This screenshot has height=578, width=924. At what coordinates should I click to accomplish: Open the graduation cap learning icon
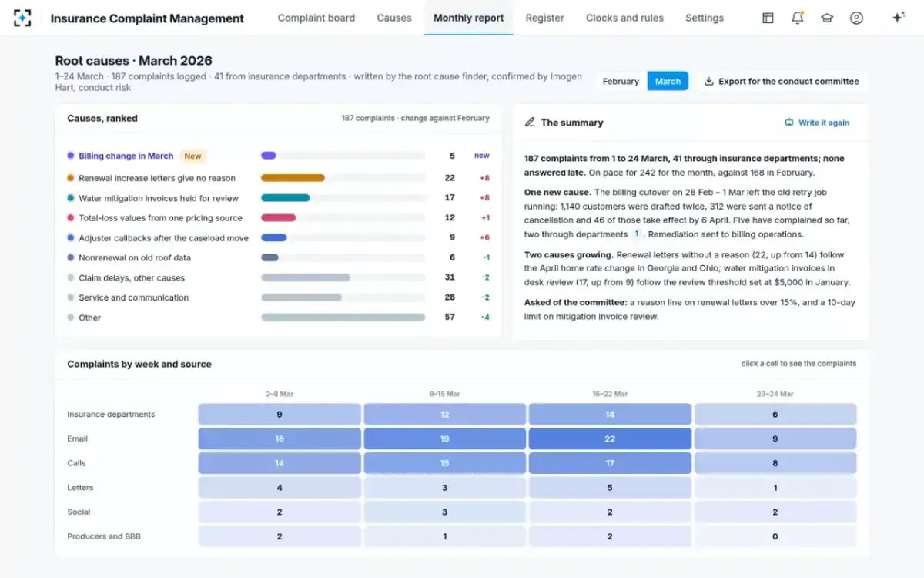point(827,18)
